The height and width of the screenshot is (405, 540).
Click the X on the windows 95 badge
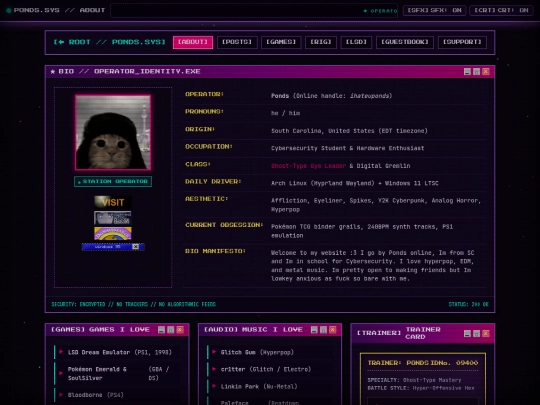136,247
